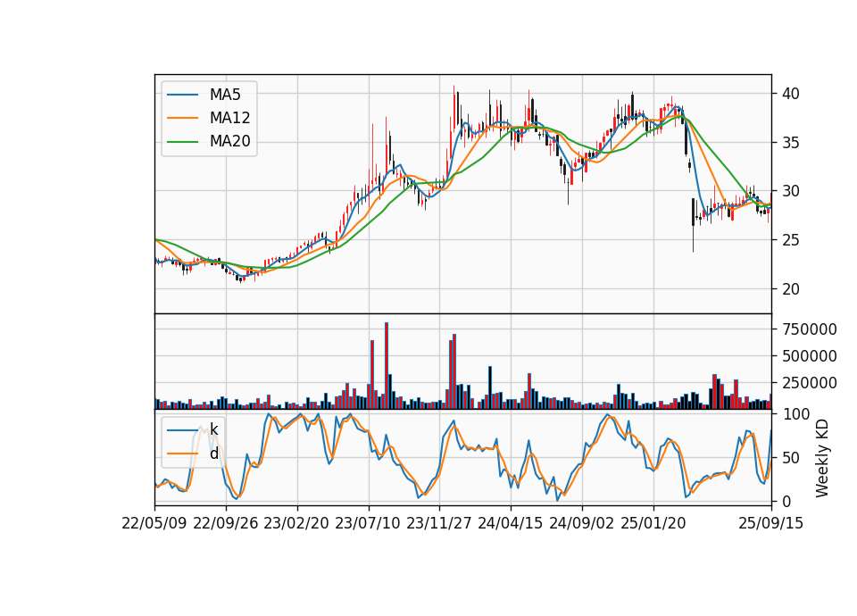Screen dimensions: 857x616
Task: Click the 23/02/20 date label
Action: pyautogui.click(x=296, y=523)
